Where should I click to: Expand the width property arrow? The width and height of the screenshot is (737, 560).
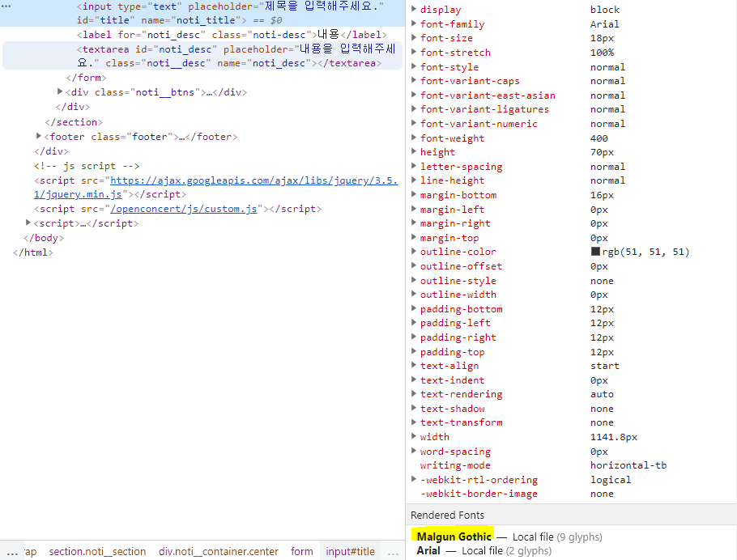pyautogui.click(x=414, y=436)
